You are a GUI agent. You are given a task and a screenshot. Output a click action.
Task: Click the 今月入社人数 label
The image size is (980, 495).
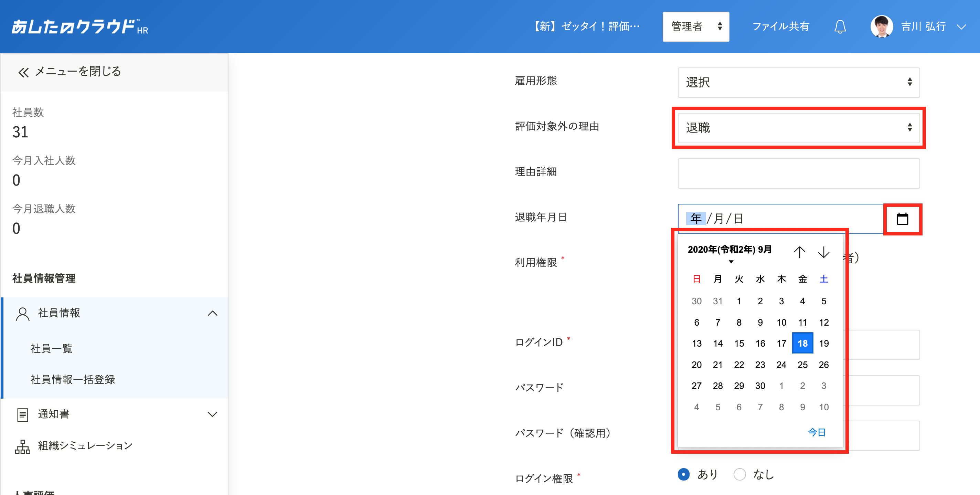[44, 160]
